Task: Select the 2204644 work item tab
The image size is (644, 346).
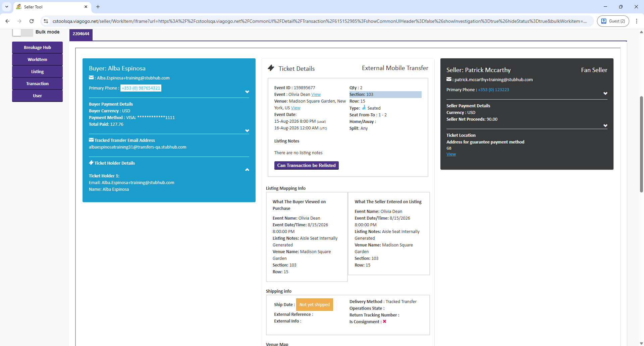Action: point(81,34)
